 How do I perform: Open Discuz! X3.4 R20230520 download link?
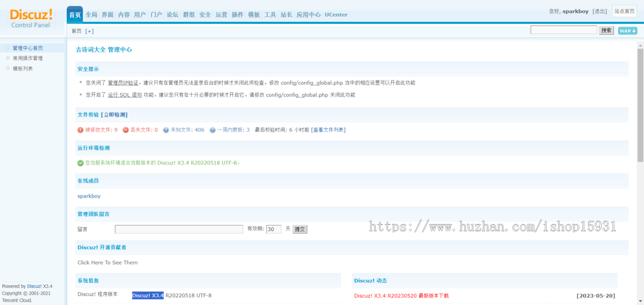[x=401, y=295]
